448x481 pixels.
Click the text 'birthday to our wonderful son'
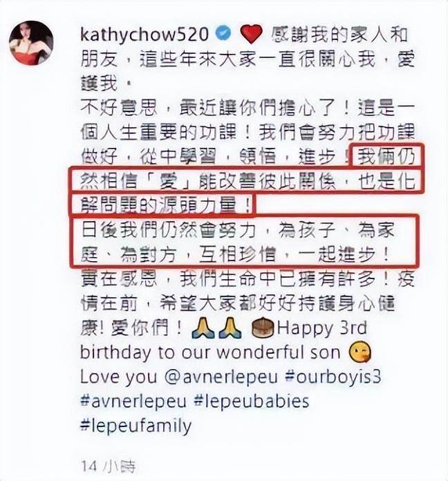[x=210, y=352]
